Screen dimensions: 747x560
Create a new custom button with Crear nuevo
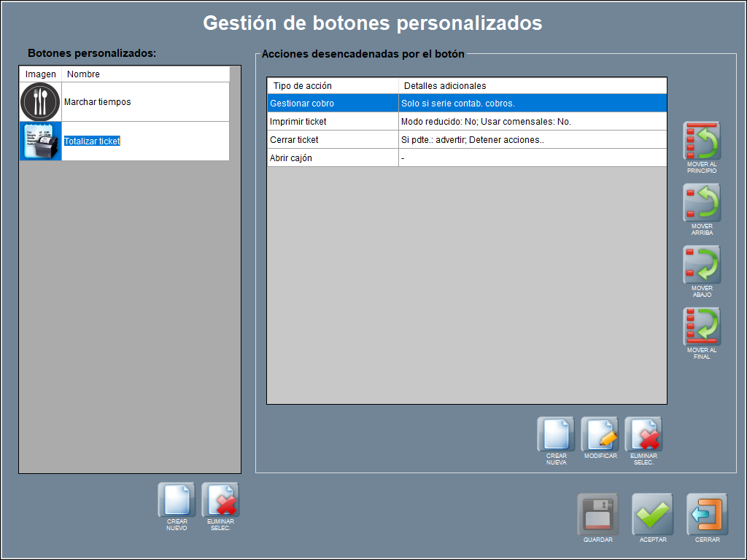177,500
